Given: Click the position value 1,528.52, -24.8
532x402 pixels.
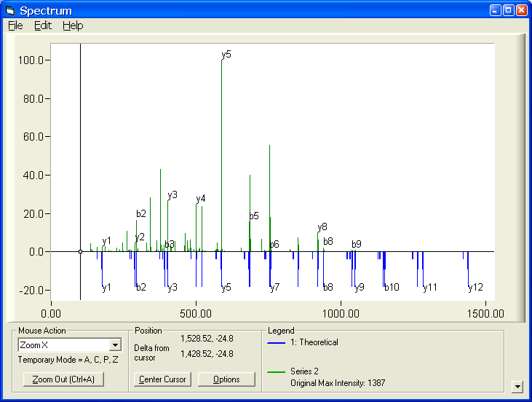Looking at the screenshot, I should tap(207, 339).
